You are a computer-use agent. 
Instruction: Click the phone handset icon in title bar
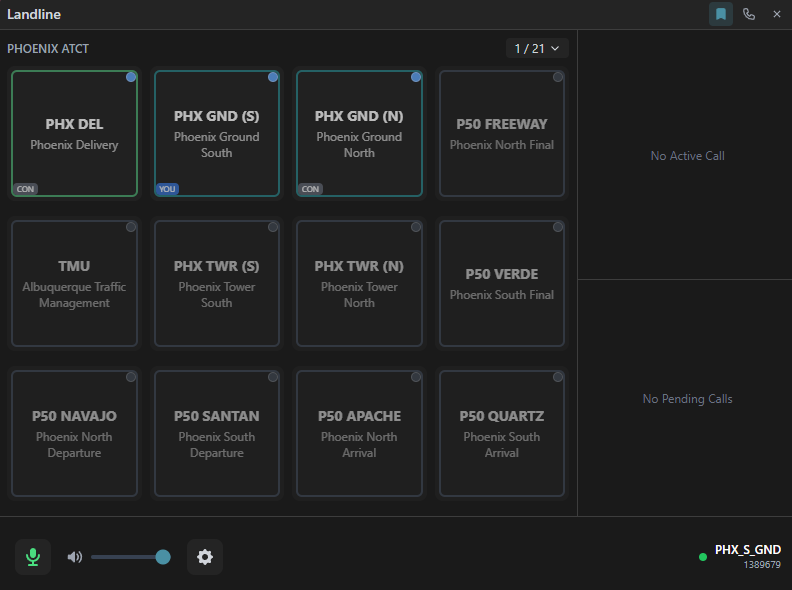pyautogui.click(x=749, y=14)
